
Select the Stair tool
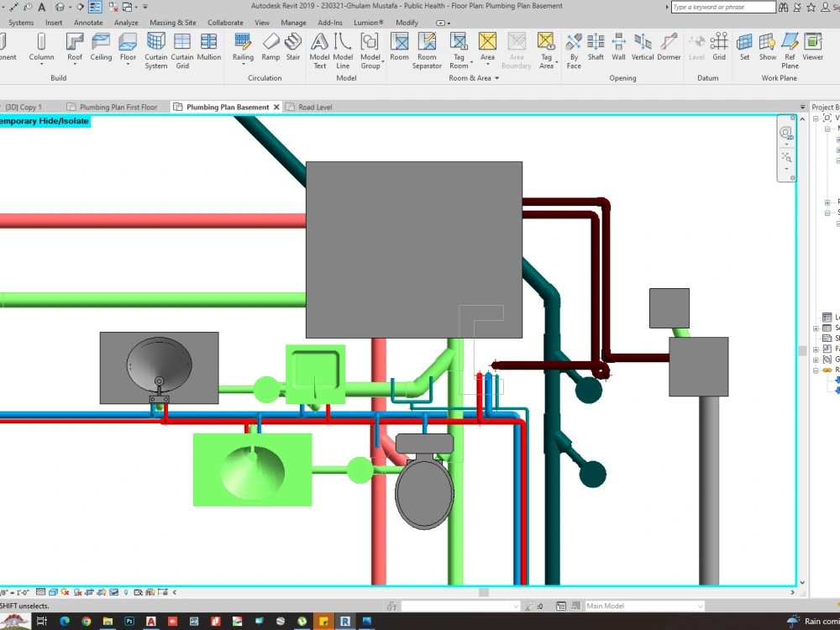(293, 47)
